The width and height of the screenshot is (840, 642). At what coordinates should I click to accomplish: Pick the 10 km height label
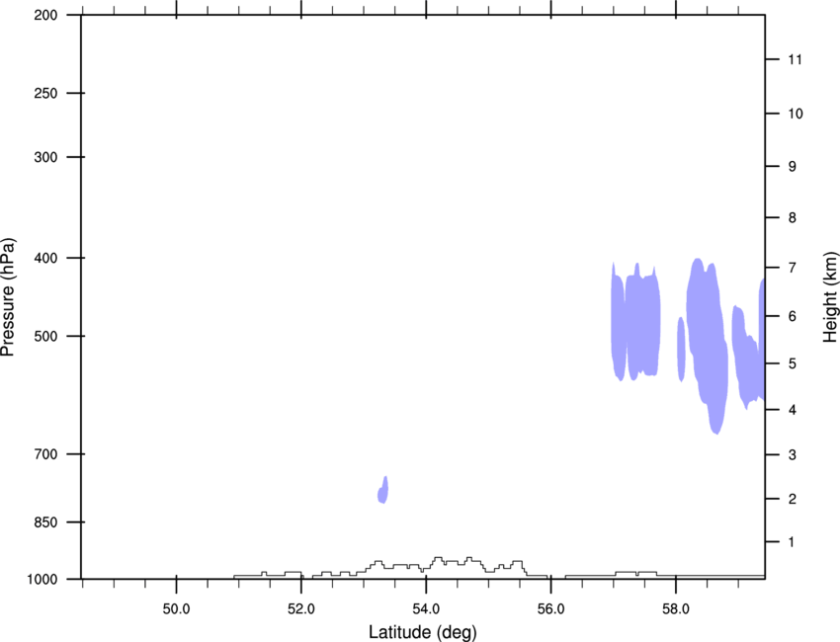coord(795,114)
